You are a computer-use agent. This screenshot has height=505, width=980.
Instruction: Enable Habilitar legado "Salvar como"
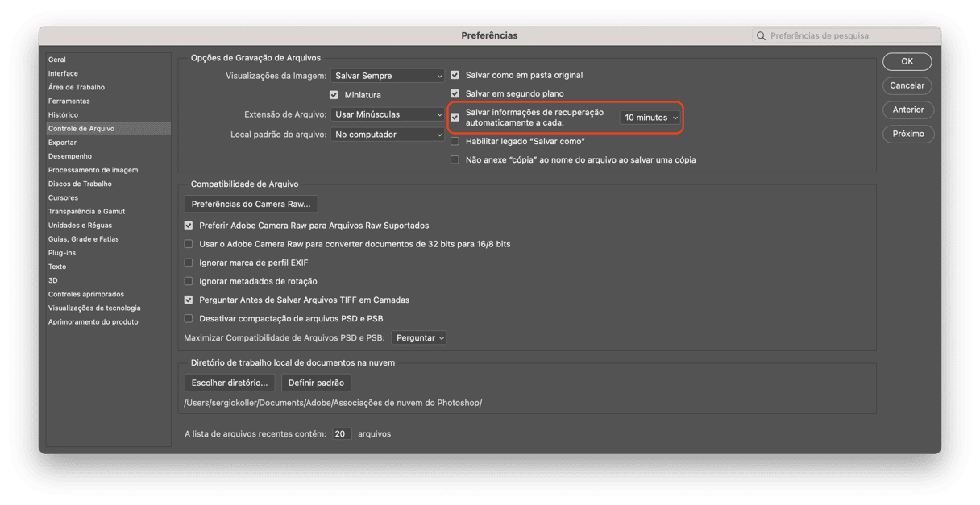pyautogui.click(x=455, y=141)
